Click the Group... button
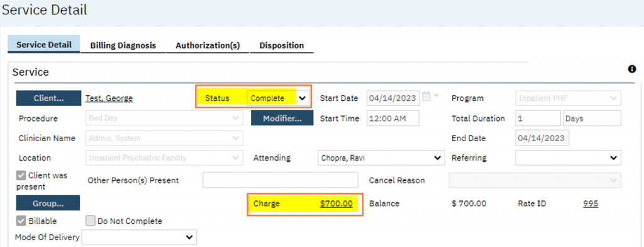The width and height of the screenshot is (644, 247). 48,203
